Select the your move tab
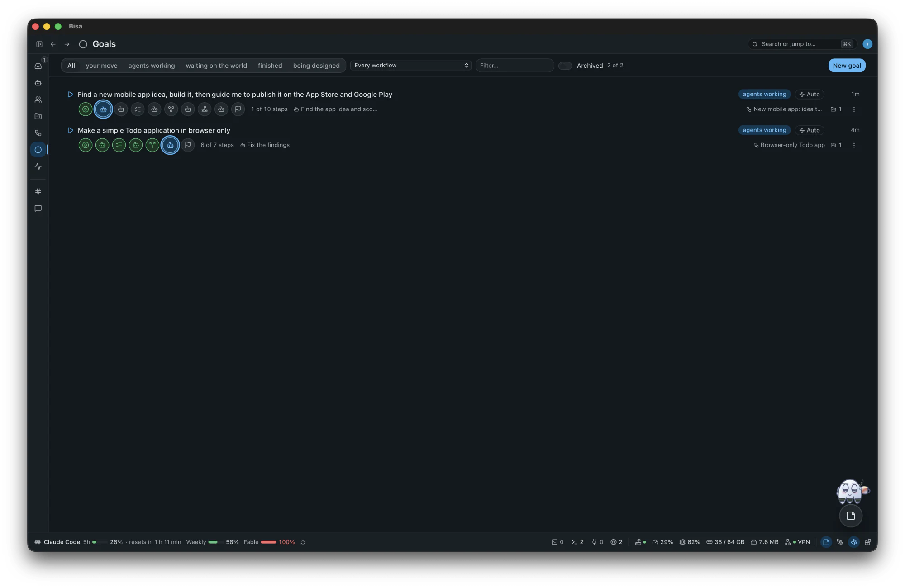Image resolution: width=905 pixels, height=588 pixels. pos(101,66)
